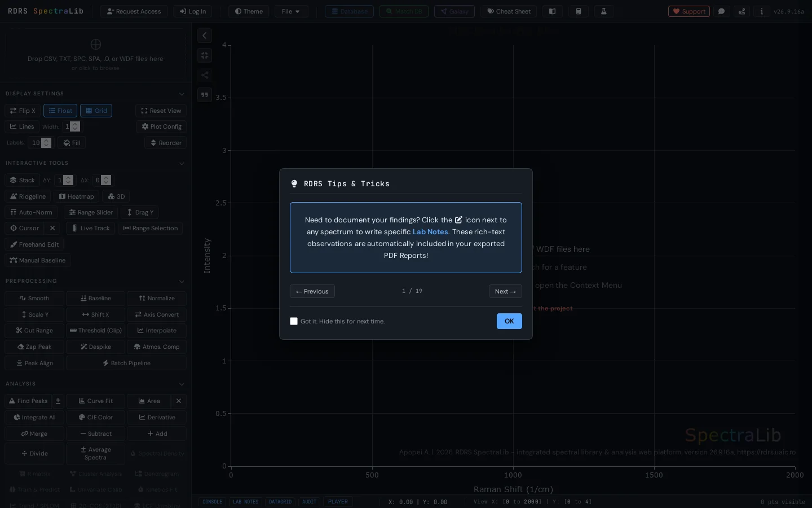Click the file drop zone to browse
Viewport: 812px width, 508px height.
click(x=95, y=55)
